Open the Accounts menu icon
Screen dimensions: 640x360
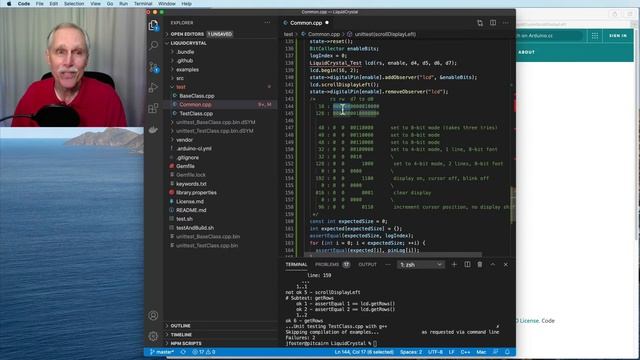(153, 315)
